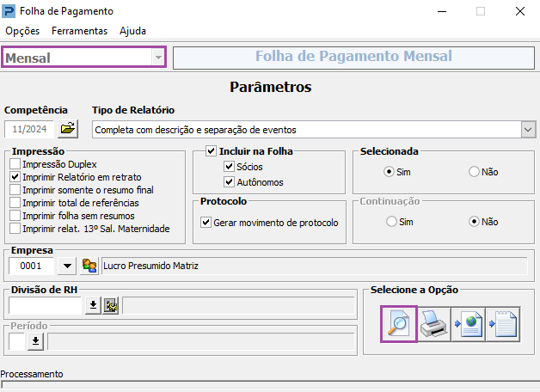The width and height of the screenshot is (540, 392).
Task: Check Imprimir folha sem resumos
Action: [15, 216]
